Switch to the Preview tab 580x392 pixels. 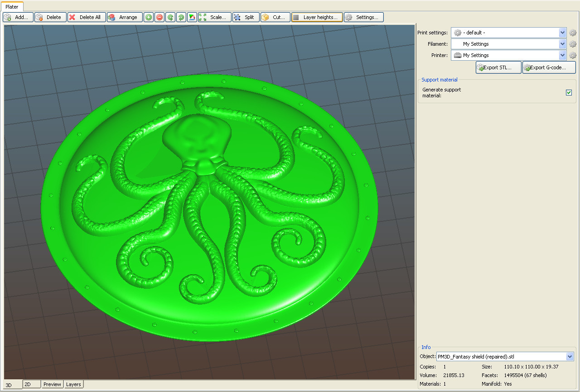[52, 384]
